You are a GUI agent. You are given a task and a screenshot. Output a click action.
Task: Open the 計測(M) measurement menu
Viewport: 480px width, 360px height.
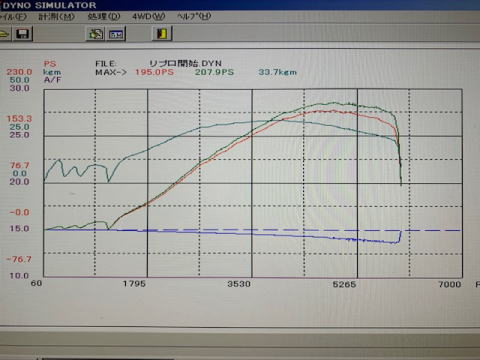pos(57,17)
